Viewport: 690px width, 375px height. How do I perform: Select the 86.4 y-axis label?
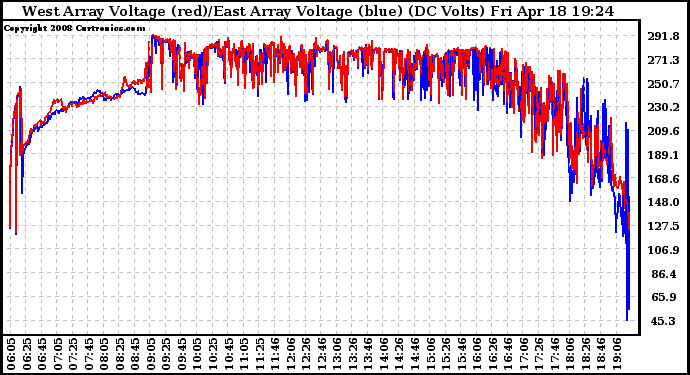tap(664, 274)
